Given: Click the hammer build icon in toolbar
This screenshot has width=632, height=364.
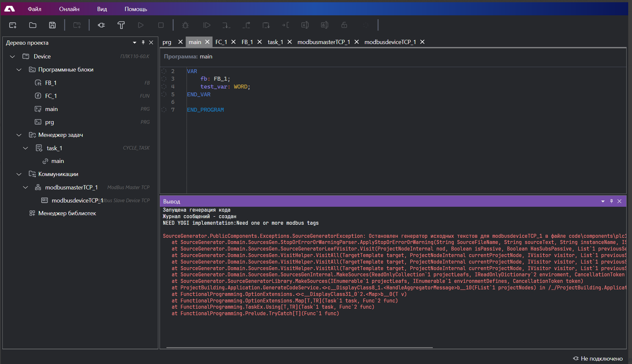Looking at the screenshot, I should coord(121,25).
